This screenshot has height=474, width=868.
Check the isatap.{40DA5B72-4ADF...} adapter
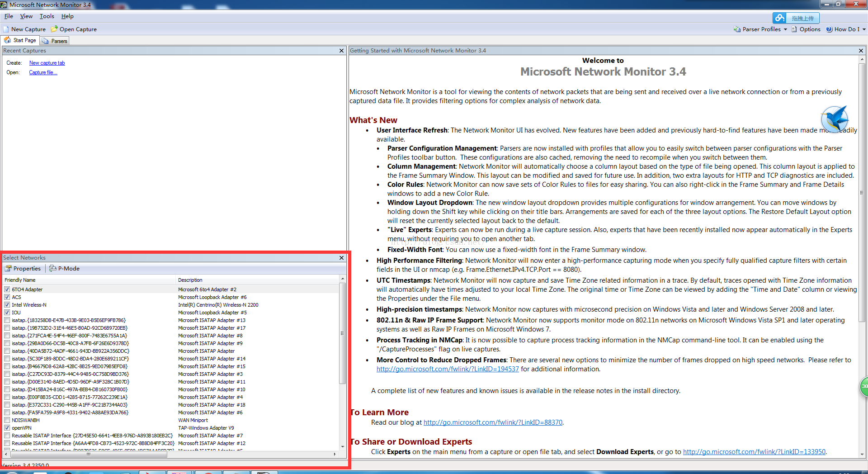(7, 351)
